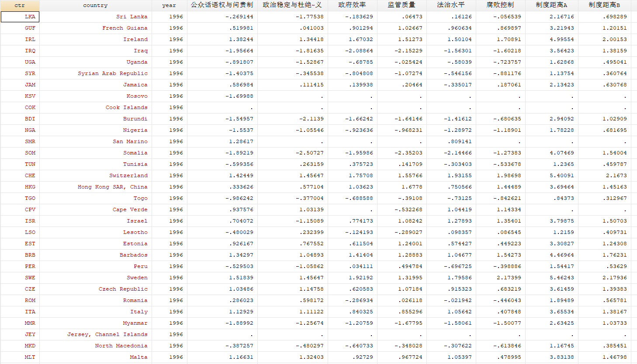Click the 制度距离A column header
This screenshot has width=637, height=364.
click(552, 5)
